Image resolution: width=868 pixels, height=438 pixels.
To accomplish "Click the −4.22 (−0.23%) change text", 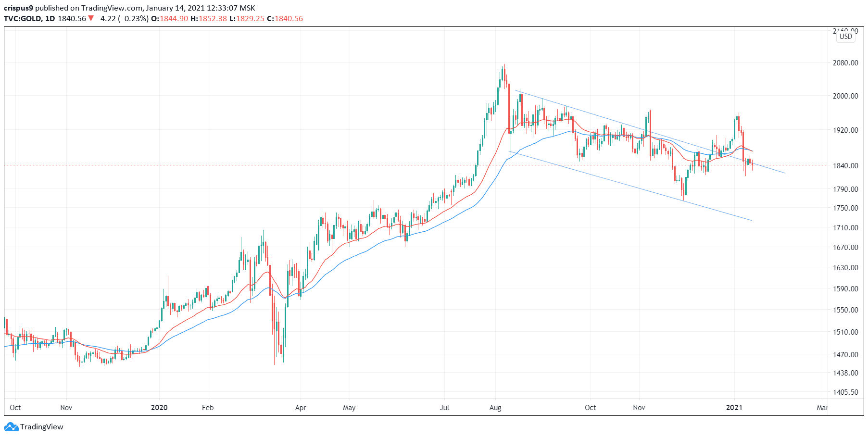I will (x=122, y=19).
